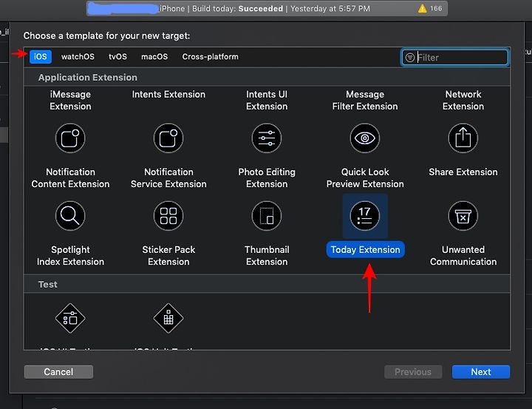This screenshot has width=532, height=409.
Task: Select the Notification Content Extension icon
Action: pos(70,138)
